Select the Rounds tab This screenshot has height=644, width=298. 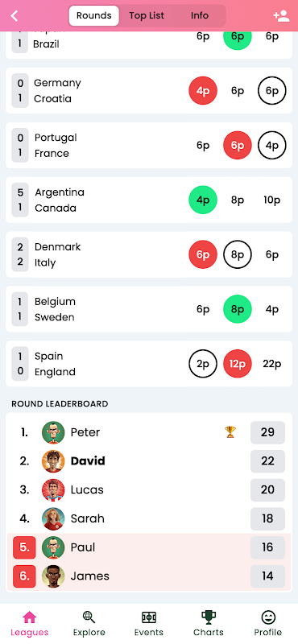click(93, 15)
